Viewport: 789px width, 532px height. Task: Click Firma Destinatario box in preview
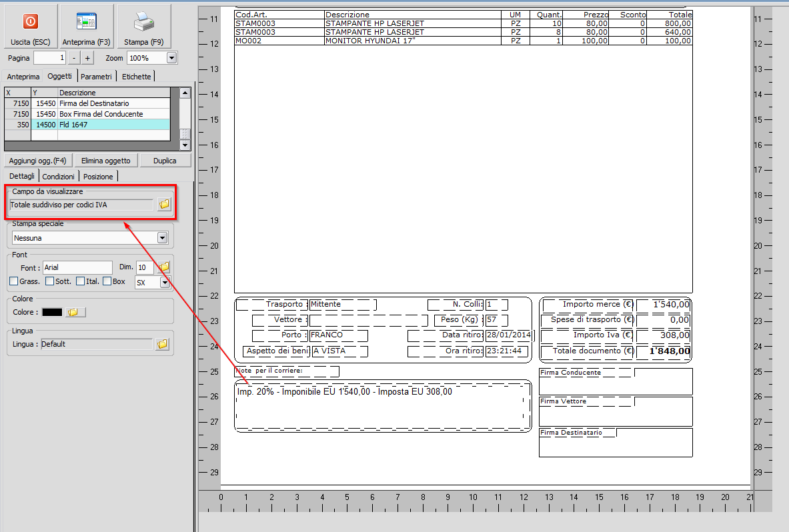coord(616,443)
